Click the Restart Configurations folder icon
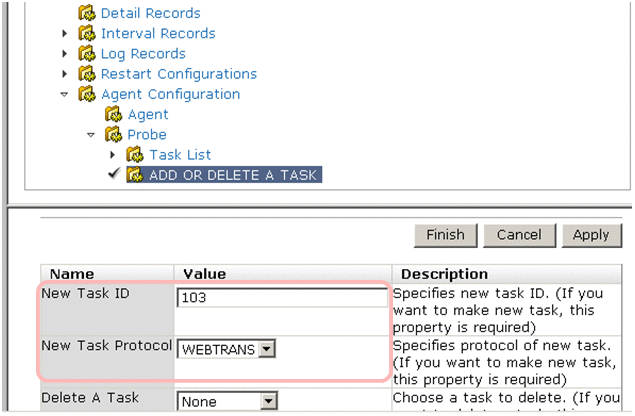The image size is (635, 416). (x=87, y=74)
